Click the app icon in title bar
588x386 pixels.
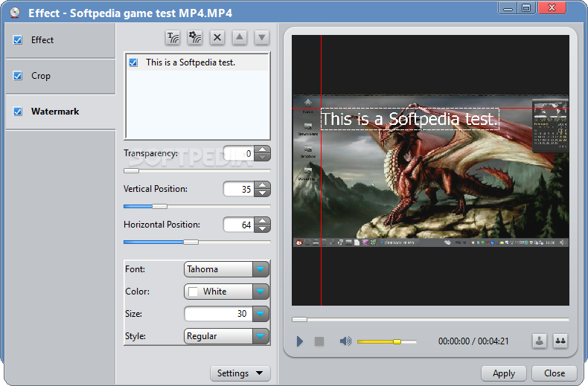(x=15, y=13)
